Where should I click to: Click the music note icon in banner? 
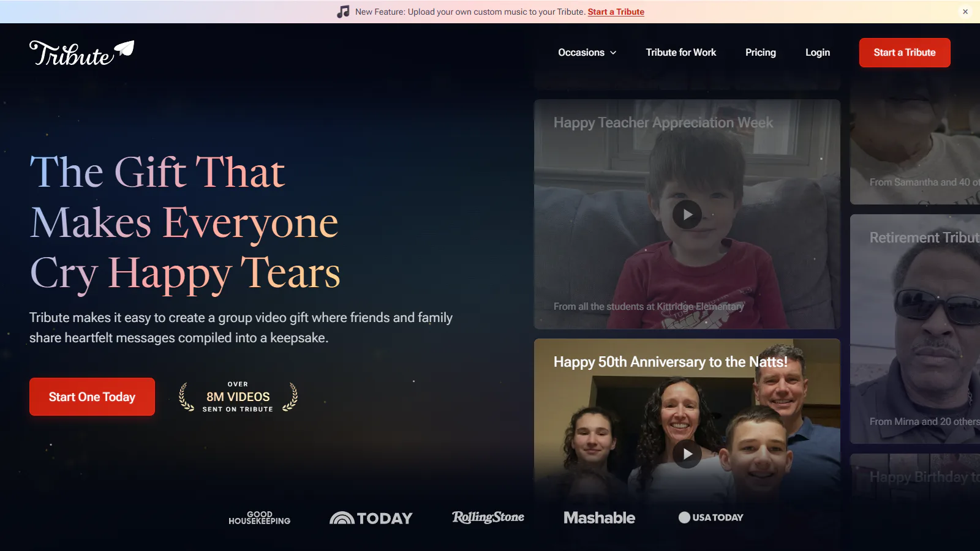[343, 12]
